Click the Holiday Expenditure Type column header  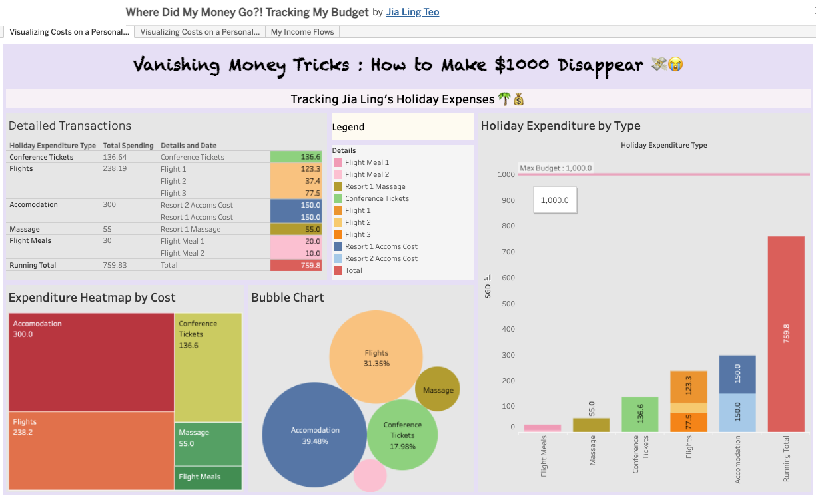tap(53, 146)
